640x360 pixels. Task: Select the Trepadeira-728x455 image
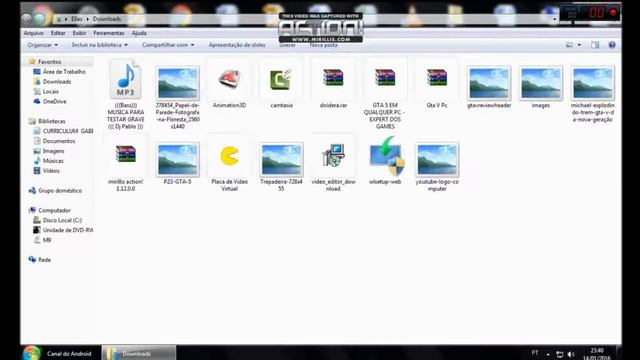[x=281, y=160]
